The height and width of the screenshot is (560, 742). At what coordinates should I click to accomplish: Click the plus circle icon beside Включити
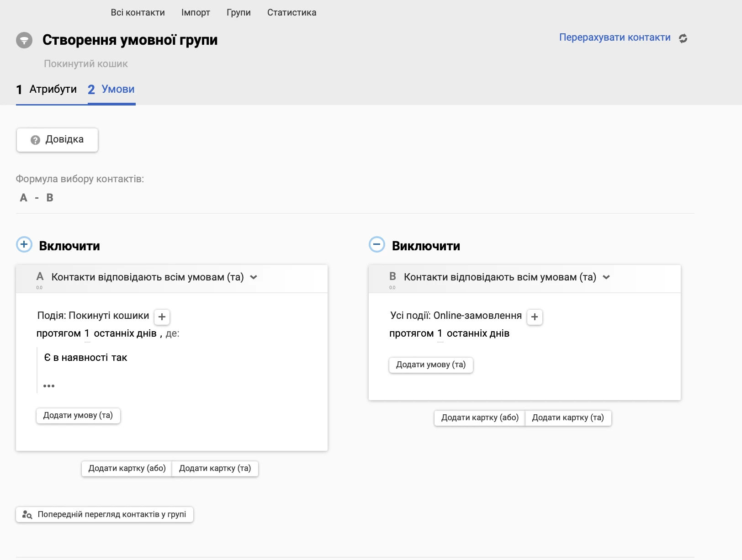[24, 244]
